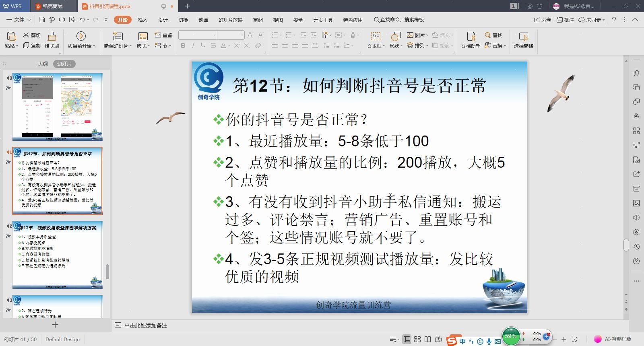The image size is (644, 346).
Task: Open the Layout (版式) icon
Action: [143, 36]
